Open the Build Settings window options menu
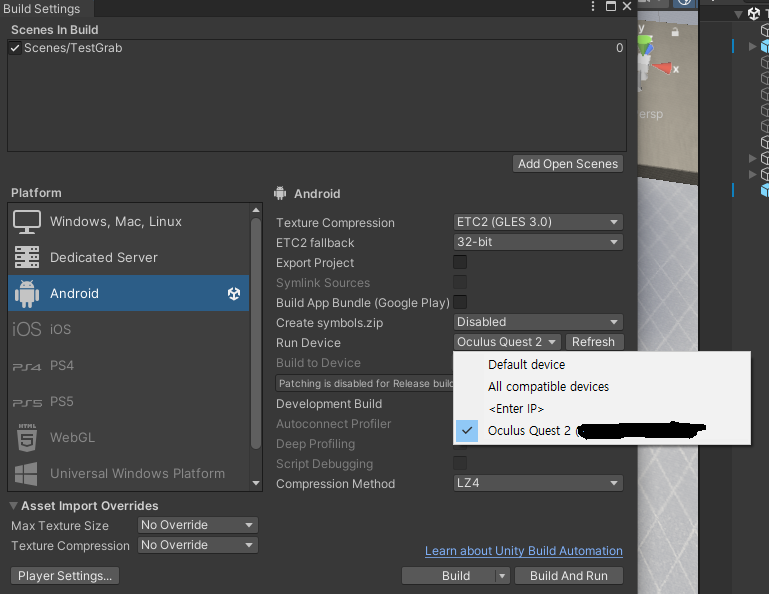 593,6
